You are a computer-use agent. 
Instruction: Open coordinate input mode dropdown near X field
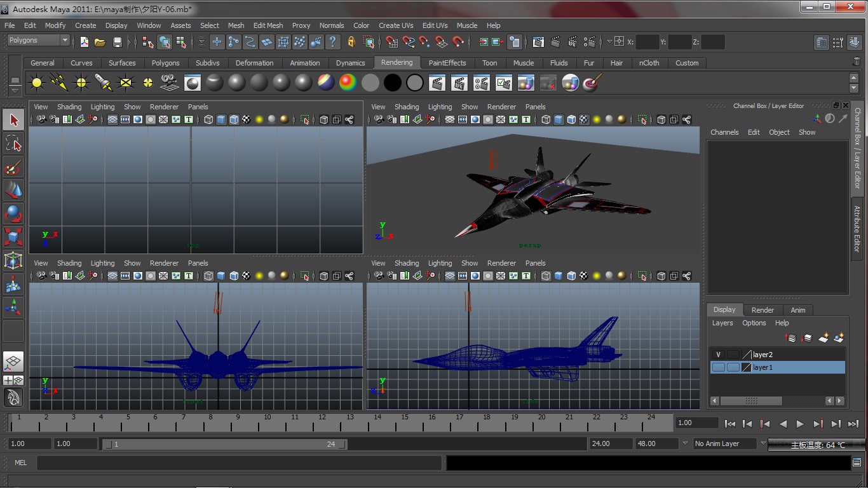point(609,42)
